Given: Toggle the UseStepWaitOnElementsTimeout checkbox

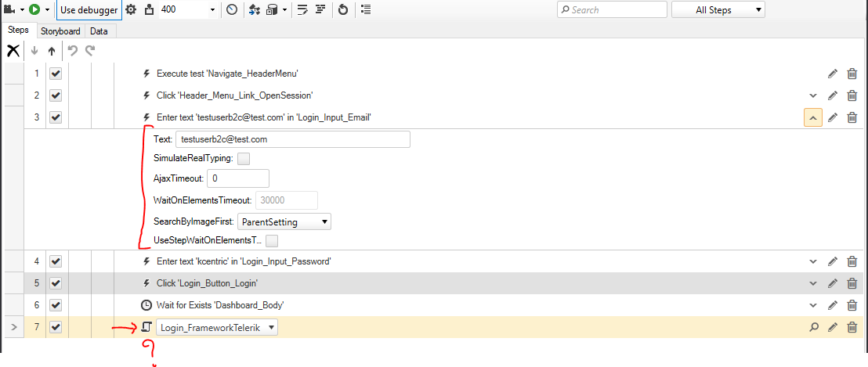Looking at the screenshot, I should coord(272,240).
